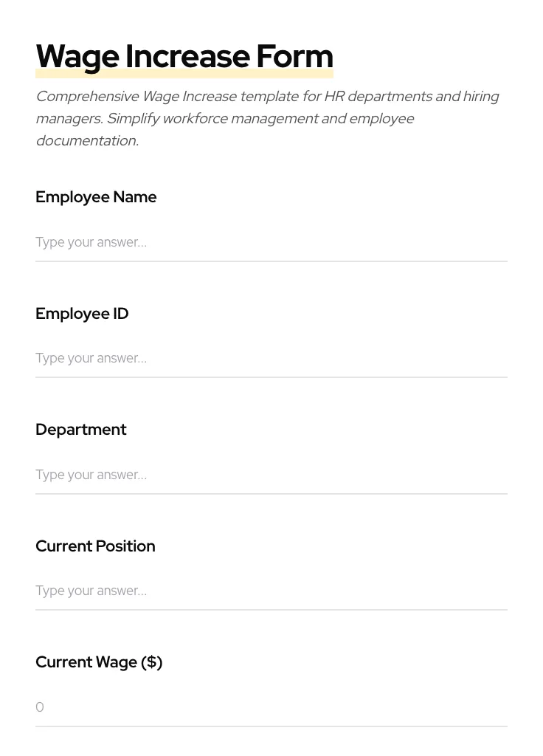The image size is (543, 756).
Task: Click the word "Wage" in the form title
Action: pos(78,57)
